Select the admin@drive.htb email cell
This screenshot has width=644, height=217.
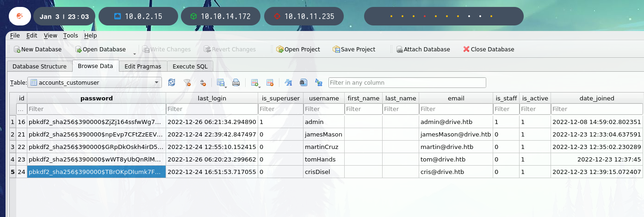click(456, 122)
